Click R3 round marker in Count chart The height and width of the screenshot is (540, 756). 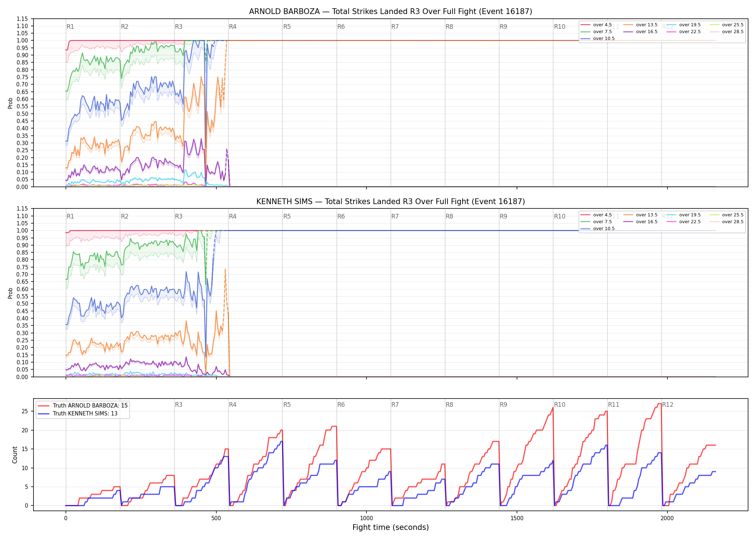pyautogui.click(x=179, y=405)
